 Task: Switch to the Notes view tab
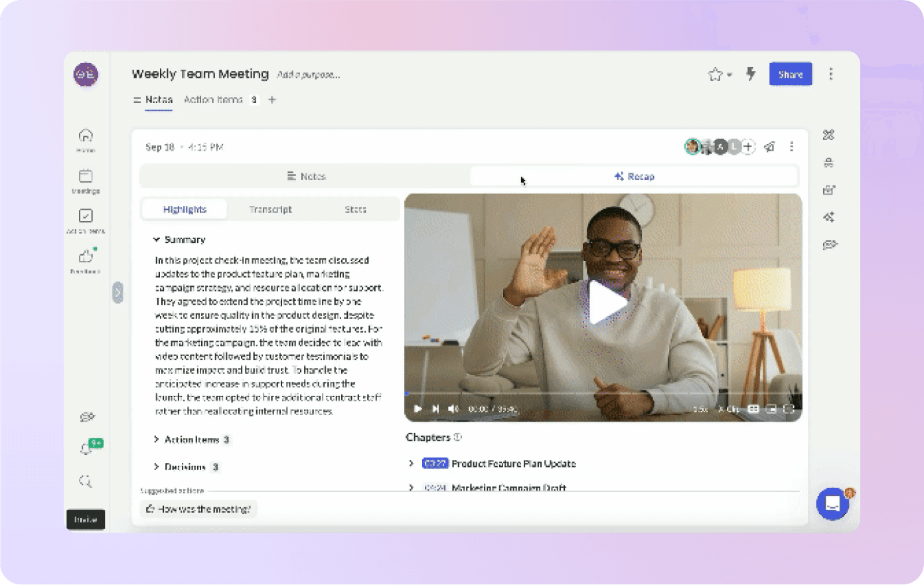click(x=306, y=177)
